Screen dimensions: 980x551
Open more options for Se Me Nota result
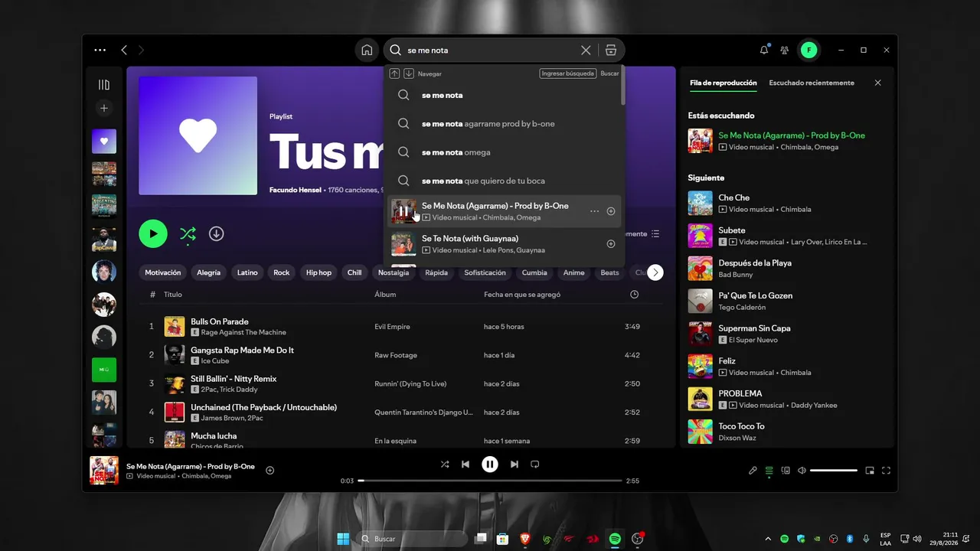pyautogui.click(x=594, y=211)
